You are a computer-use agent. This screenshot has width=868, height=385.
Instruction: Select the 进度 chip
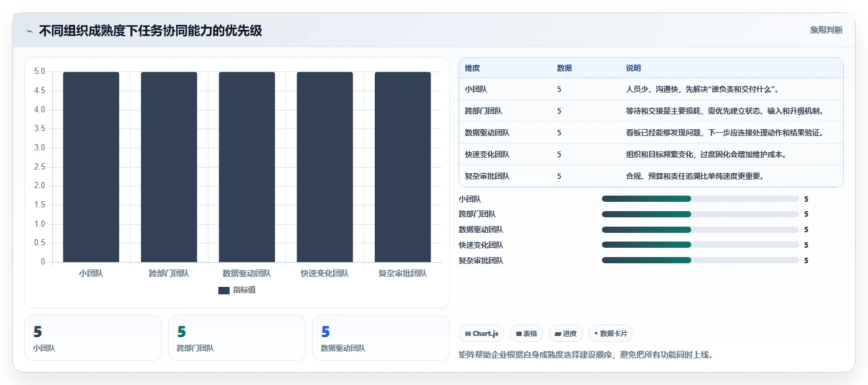point(566,333)
